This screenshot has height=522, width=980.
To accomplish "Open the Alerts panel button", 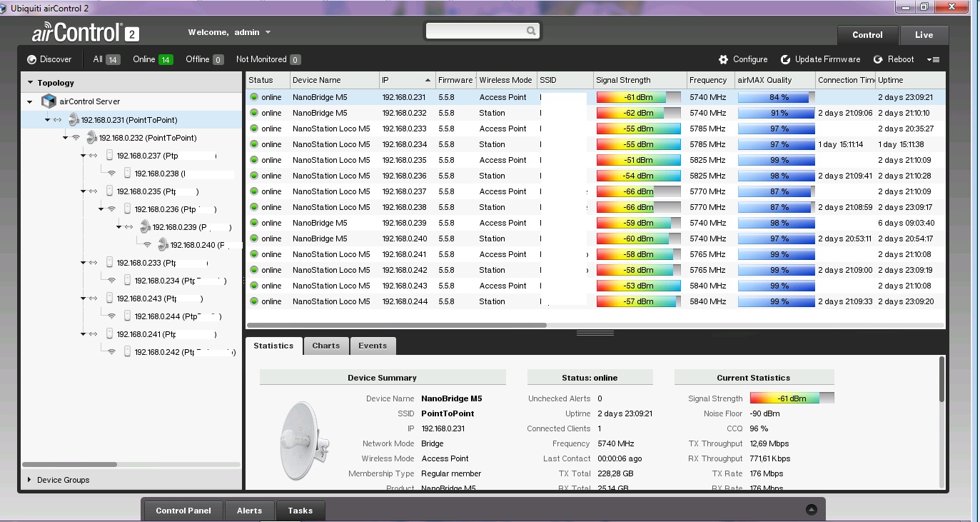I will pyautogui.click(x=249, y=511).
